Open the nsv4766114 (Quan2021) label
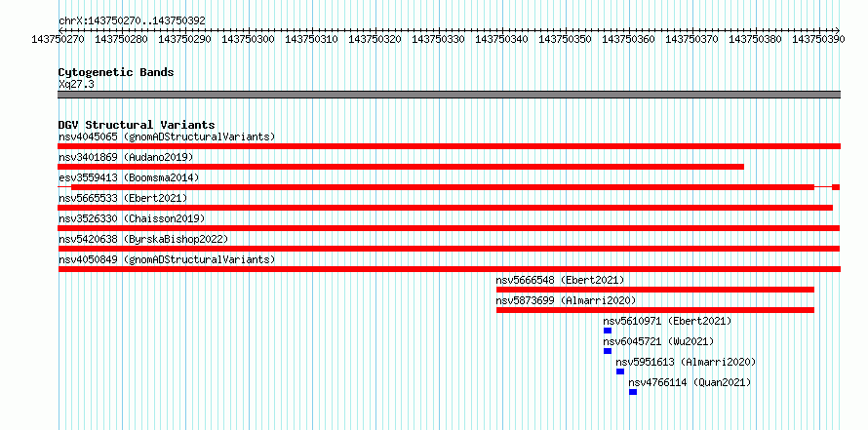868x430 pixels. [x=690, y=382]
